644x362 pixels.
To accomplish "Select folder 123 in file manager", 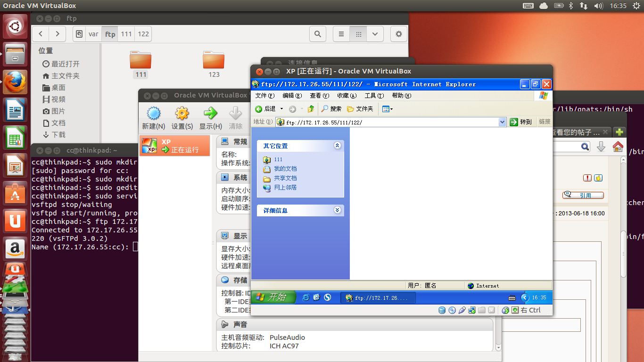I will click(214, 64).
